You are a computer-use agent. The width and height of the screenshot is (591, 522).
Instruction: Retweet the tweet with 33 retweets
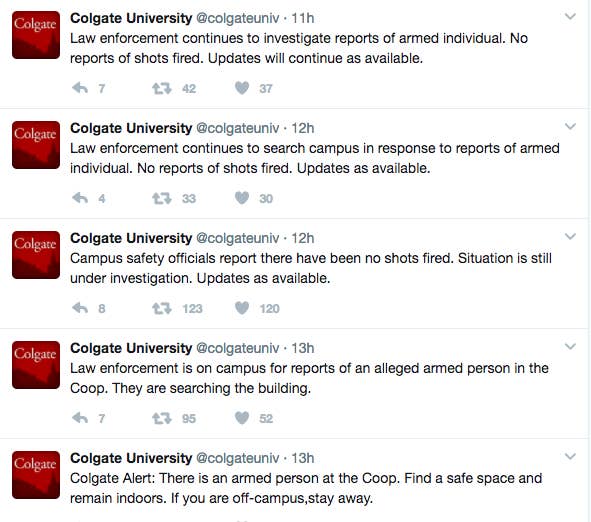162,199
